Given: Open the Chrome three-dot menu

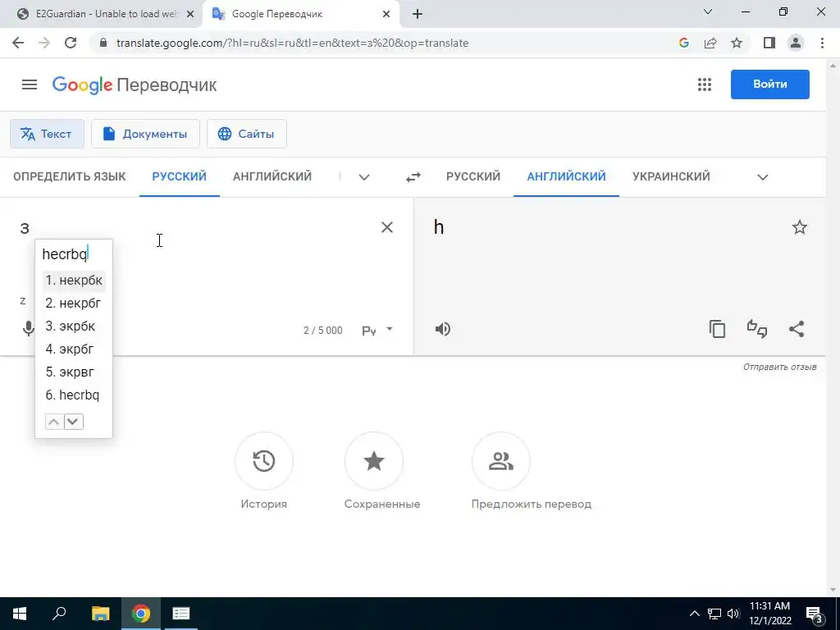Looking at the screenshot, I should pyautogui.click(x=822, y=43).
